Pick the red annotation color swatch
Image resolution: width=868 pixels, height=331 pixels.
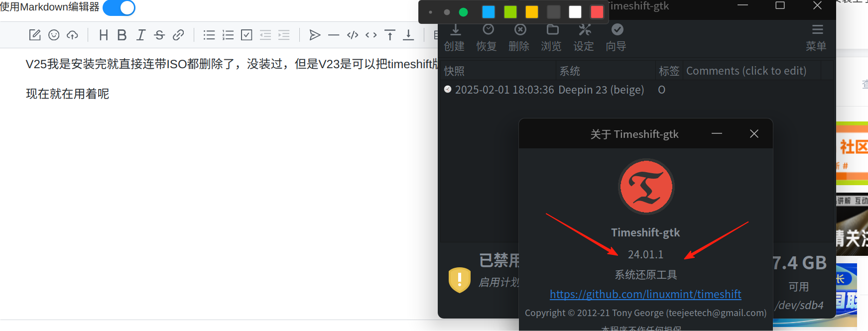(x=597, y=12)
